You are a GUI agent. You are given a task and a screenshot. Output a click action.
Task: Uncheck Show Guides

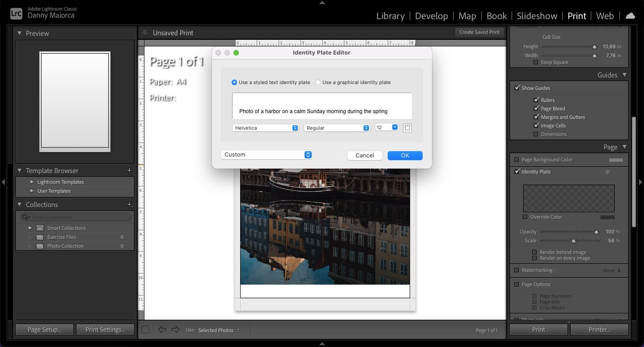coord(517,88)
